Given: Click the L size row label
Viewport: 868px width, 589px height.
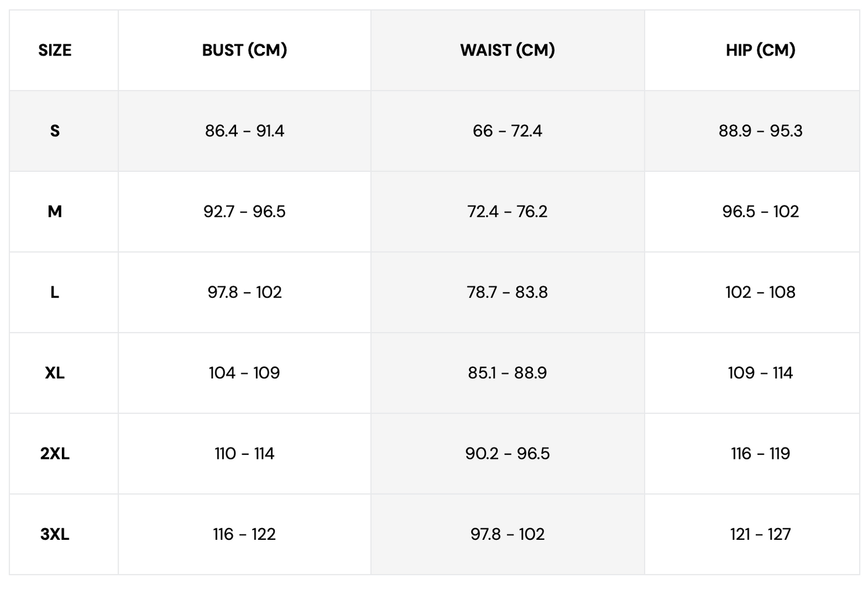Looking at the screenshot, I should pyautogui.click(x=55, y=292).
